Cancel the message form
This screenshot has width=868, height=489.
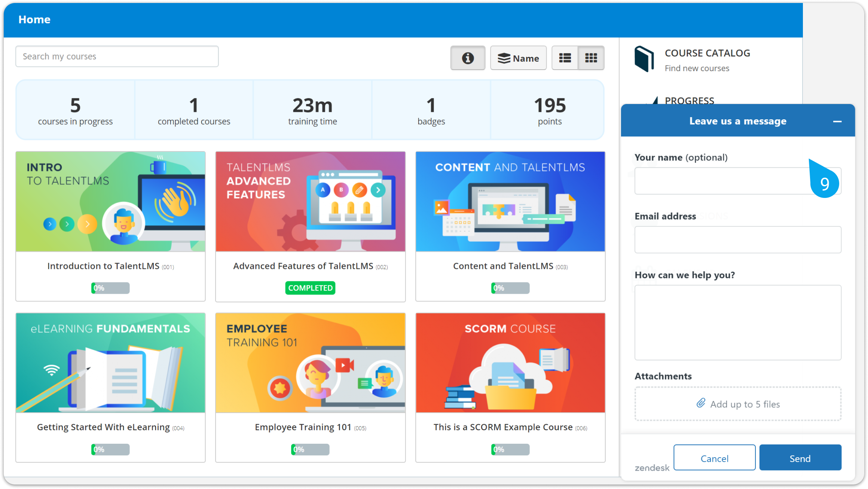coord(714,458)
